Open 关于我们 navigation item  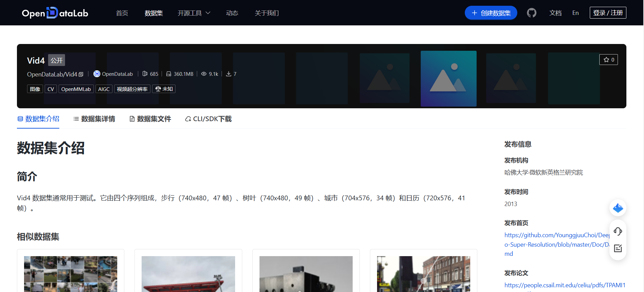point(267,13)
